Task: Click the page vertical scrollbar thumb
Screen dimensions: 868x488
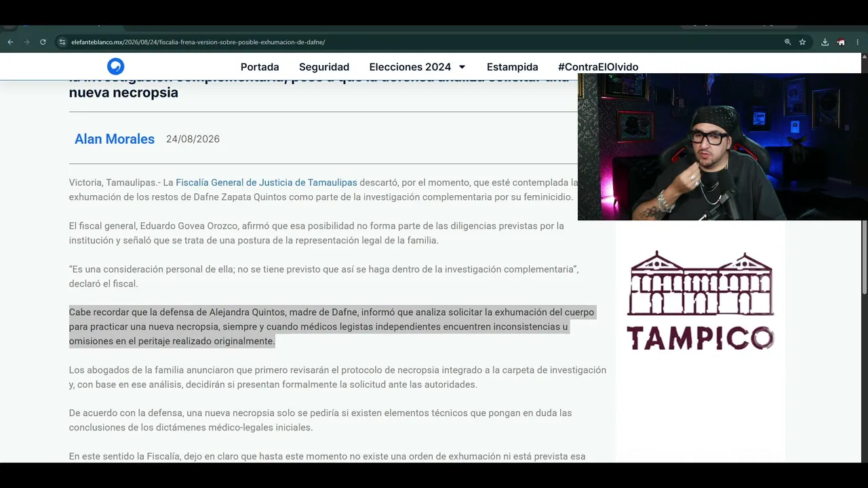Action: coord(864,182)
